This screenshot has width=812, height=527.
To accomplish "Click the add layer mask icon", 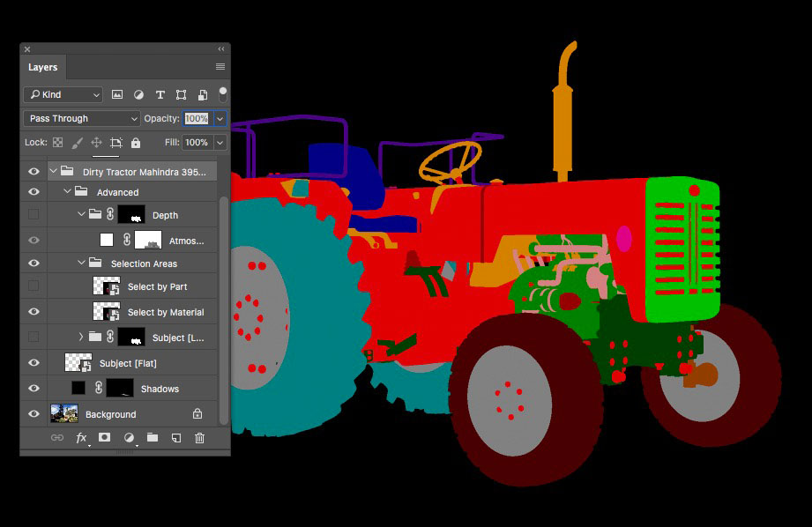I will tap(105, 438).
